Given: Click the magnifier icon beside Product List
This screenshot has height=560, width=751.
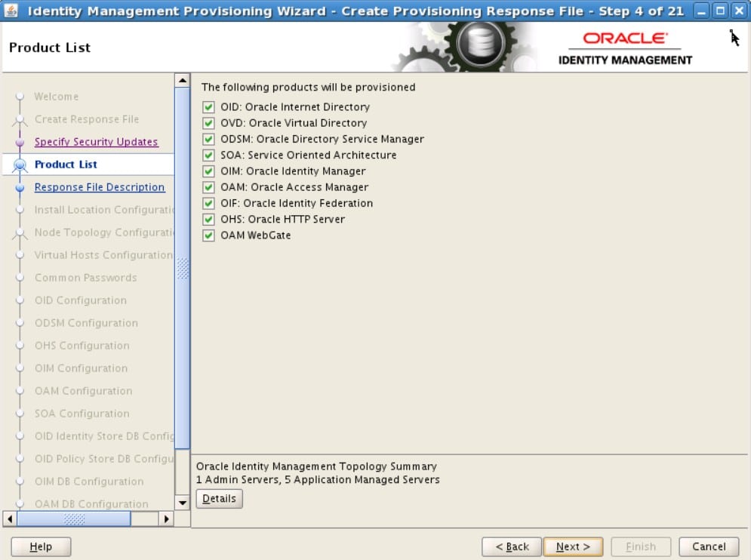Looking at the screenshot, I should pos(21,164).
